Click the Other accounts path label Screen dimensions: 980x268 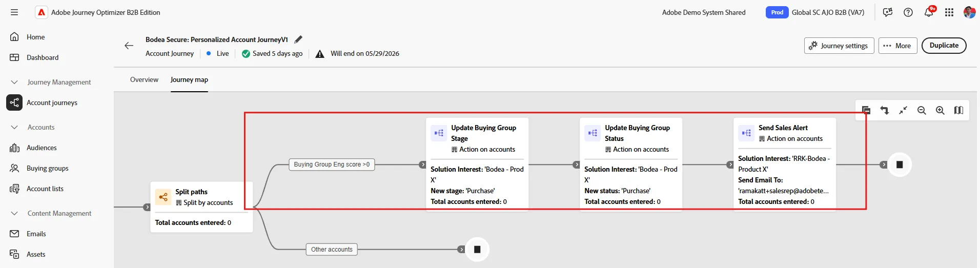[x=332, y=250]
